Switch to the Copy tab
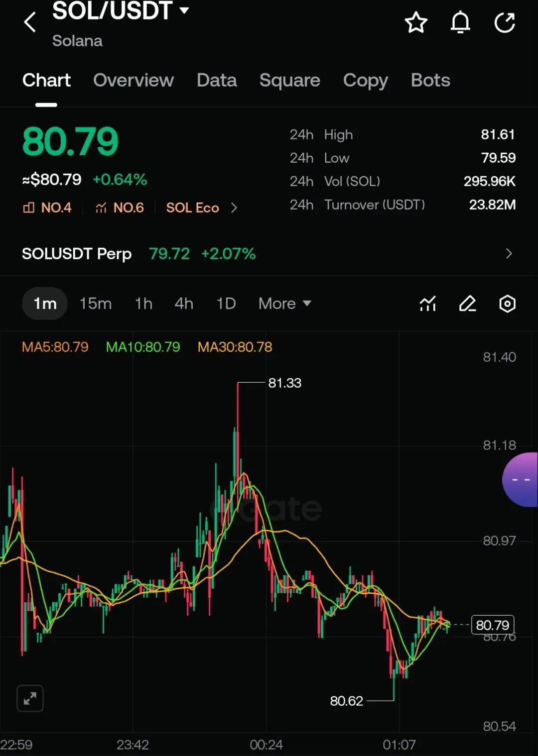The image size is (538, 756). pos(366,81)
